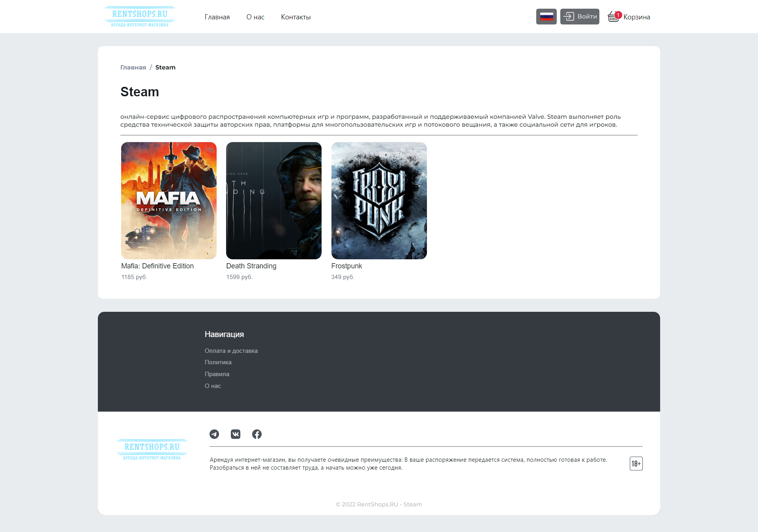Follow the Главная breadcrumb link

(133, 67)
